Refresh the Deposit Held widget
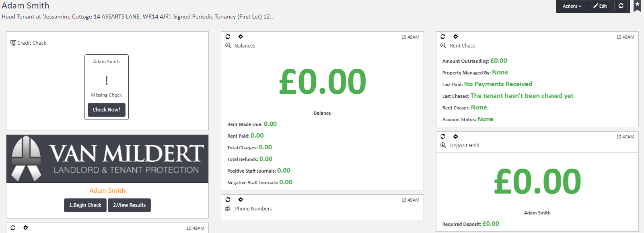 point(443,136)
